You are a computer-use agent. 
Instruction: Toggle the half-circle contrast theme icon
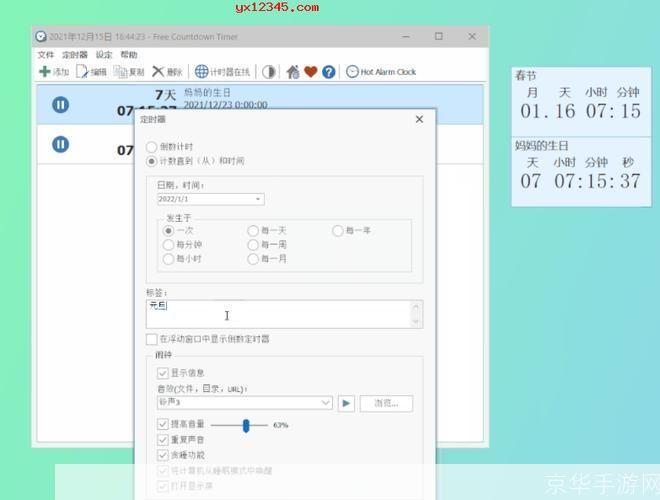click(269, 72)
